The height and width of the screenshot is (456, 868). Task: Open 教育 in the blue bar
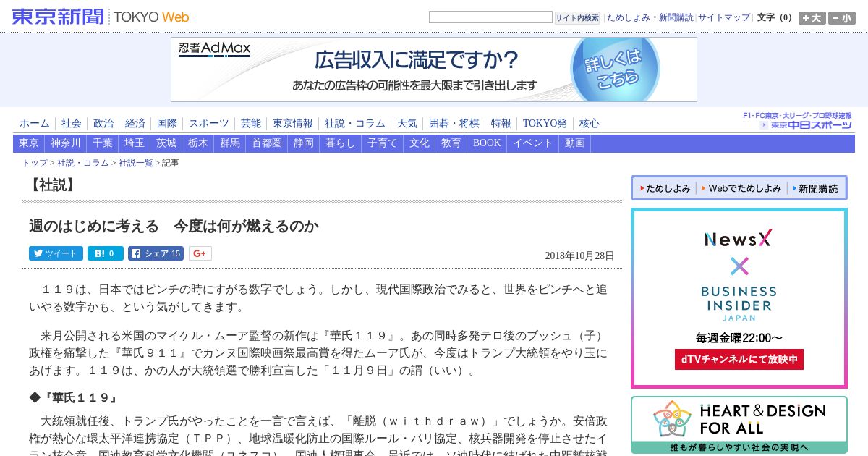[451, 143]
